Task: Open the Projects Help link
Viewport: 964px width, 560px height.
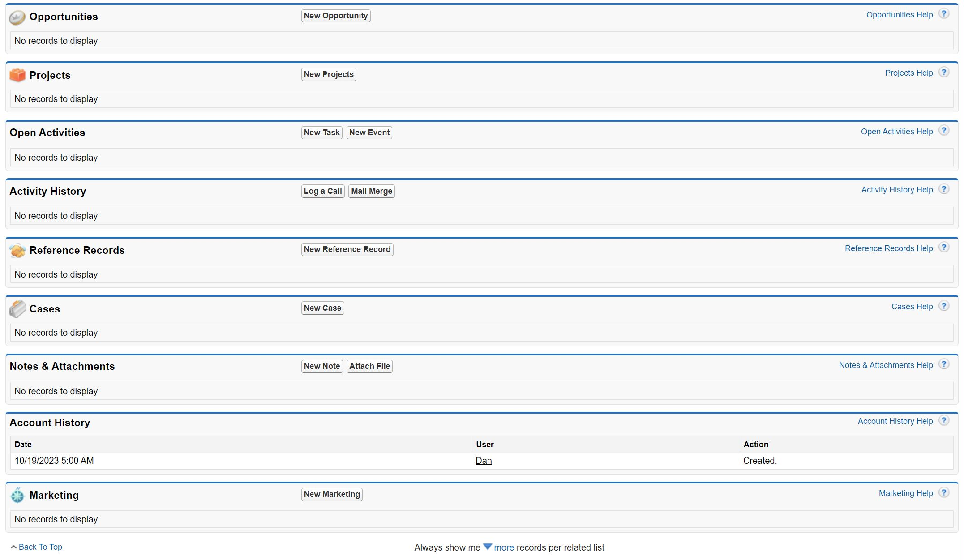Action: [909, 73]
